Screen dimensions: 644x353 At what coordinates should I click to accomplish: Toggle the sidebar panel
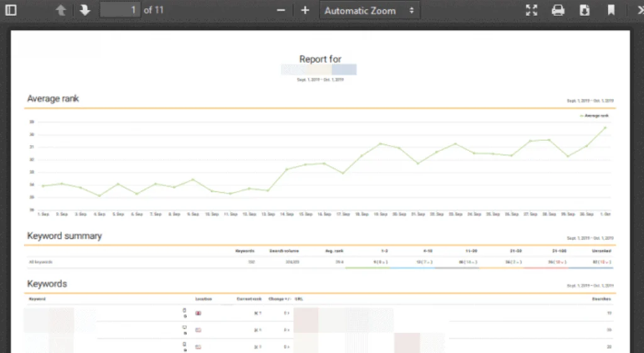point(11,10)
